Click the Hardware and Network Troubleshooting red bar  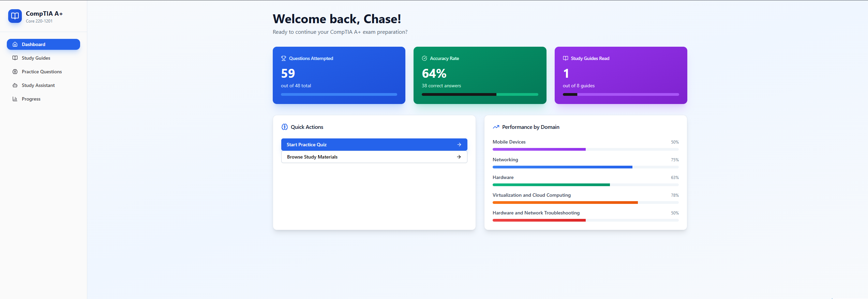[x=539, y=220]
